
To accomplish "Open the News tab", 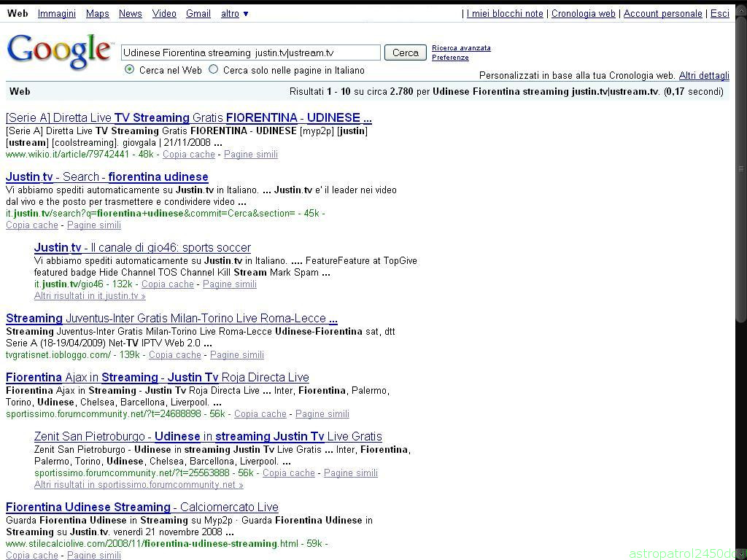I will pyautogui.click(x=131, y=14).
